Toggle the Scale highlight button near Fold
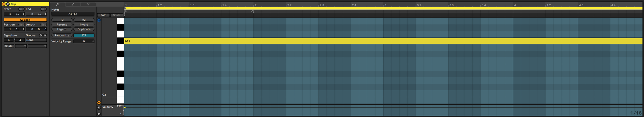644x117 pixels. pyautogui.click(x=117, y=15)
